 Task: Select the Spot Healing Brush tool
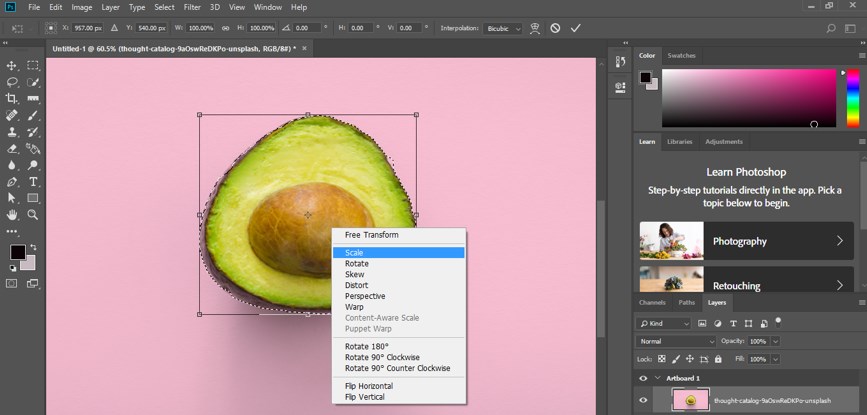coord(11,115)
